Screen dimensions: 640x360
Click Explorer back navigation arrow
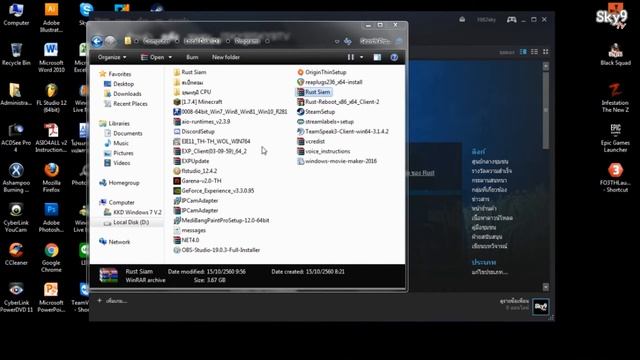(x=97, y=41)
